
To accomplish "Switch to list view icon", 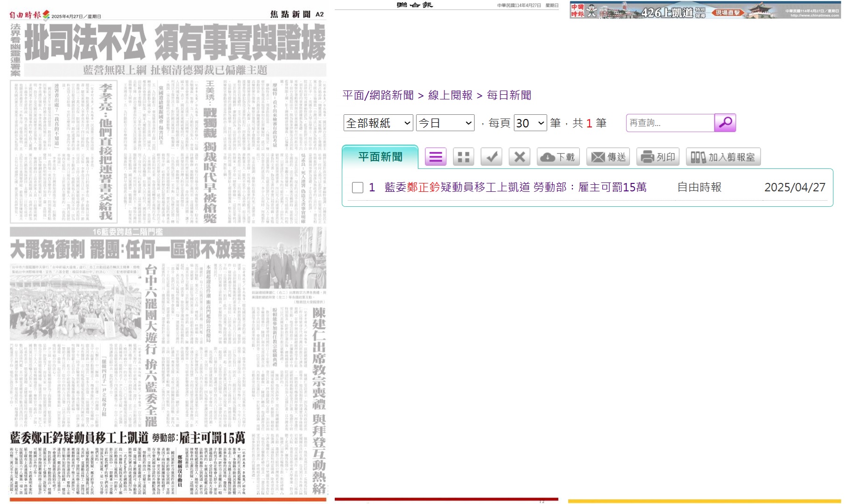I will 436,157.
